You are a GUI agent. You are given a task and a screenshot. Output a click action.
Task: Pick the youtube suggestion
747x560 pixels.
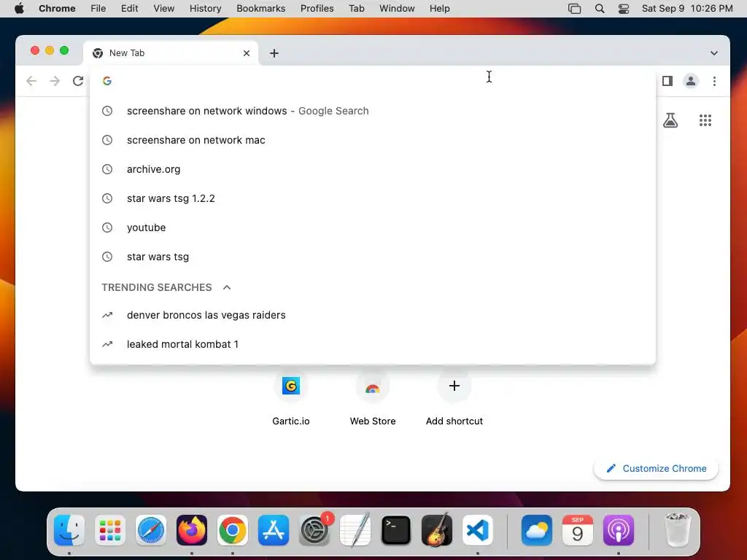373,227
